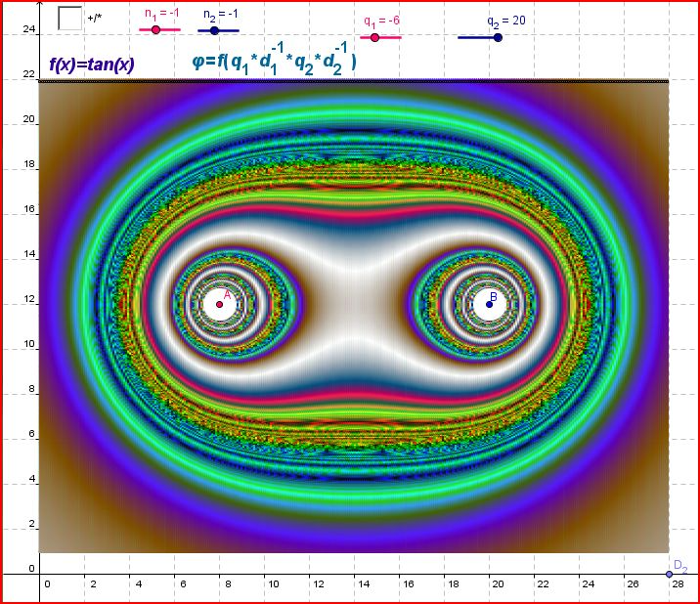Click the dark blue q2 slider handle
The height and width of the screenshot is (604, 700).
tap(498, 37)
